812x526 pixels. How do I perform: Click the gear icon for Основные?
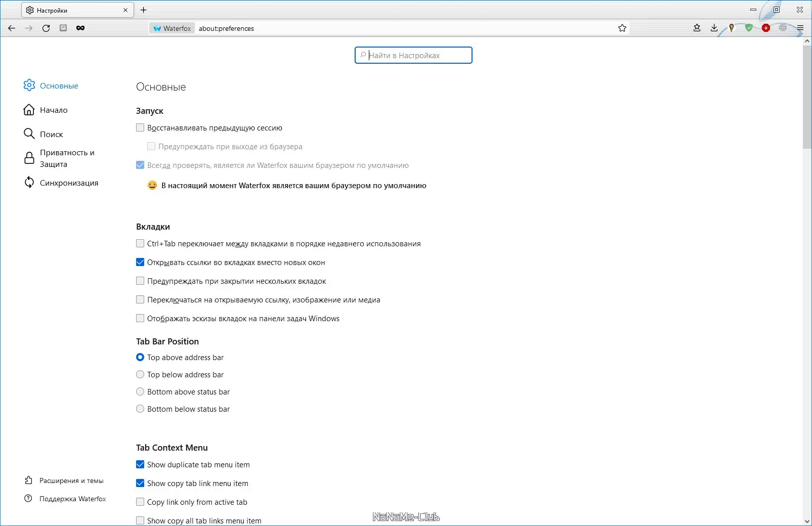29,85
